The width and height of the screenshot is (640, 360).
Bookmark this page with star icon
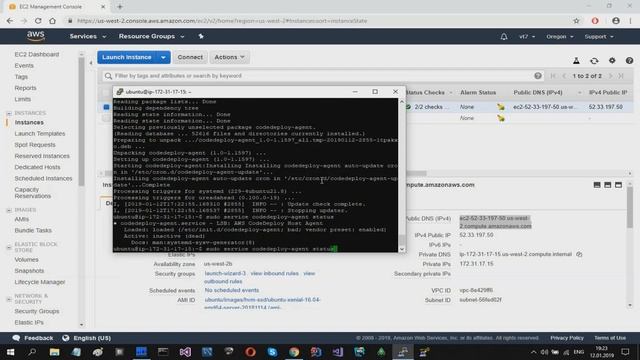(x=576, y=21)
